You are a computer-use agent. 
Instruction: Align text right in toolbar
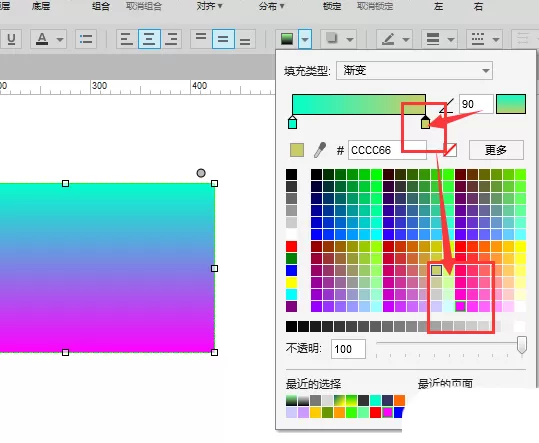(x=171, y=39)
